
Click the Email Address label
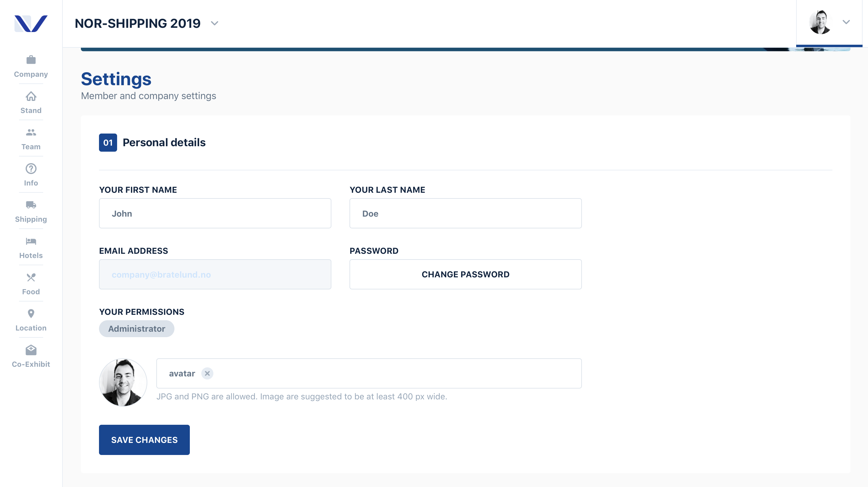click(x=133, y=251)
